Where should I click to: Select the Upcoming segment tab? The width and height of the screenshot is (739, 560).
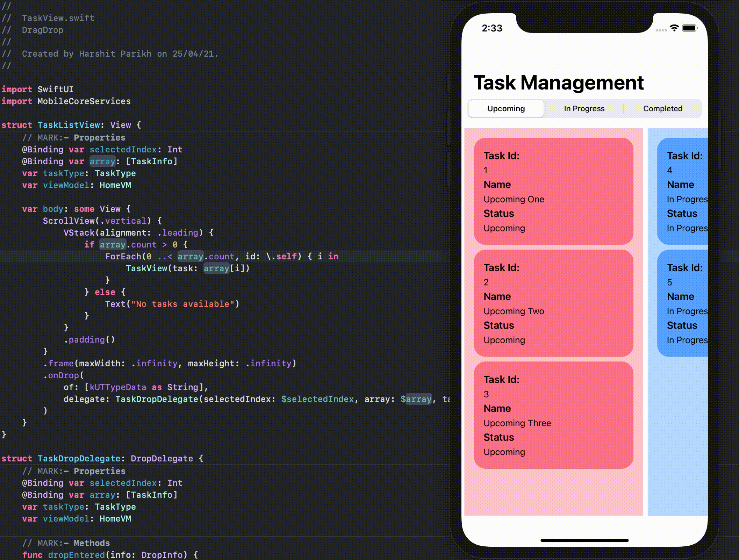click(x=506, y=109)
